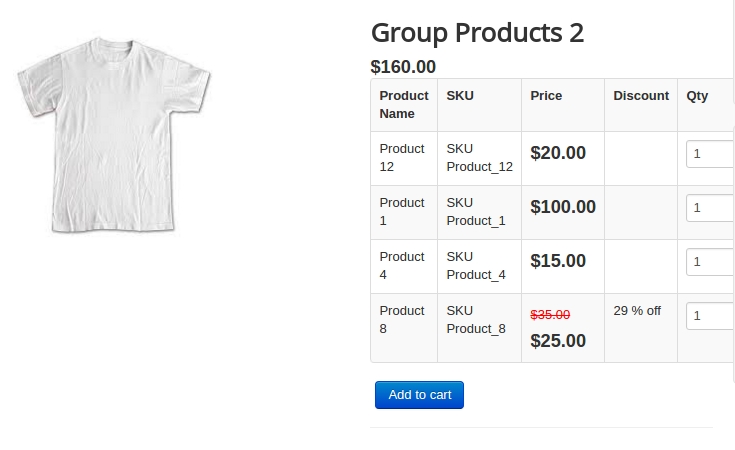Click the 29 % off discount label
This screenshot has height=450, width=735.
637,311
